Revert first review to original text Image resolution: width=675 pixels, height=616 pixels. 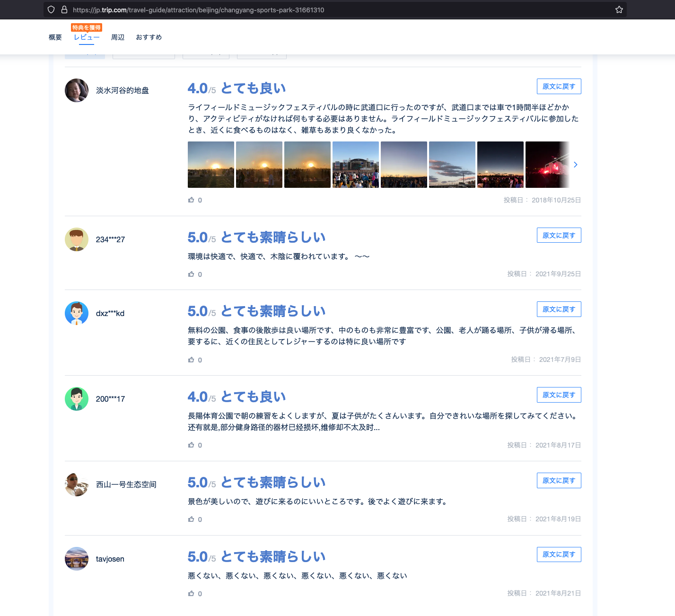559,87
